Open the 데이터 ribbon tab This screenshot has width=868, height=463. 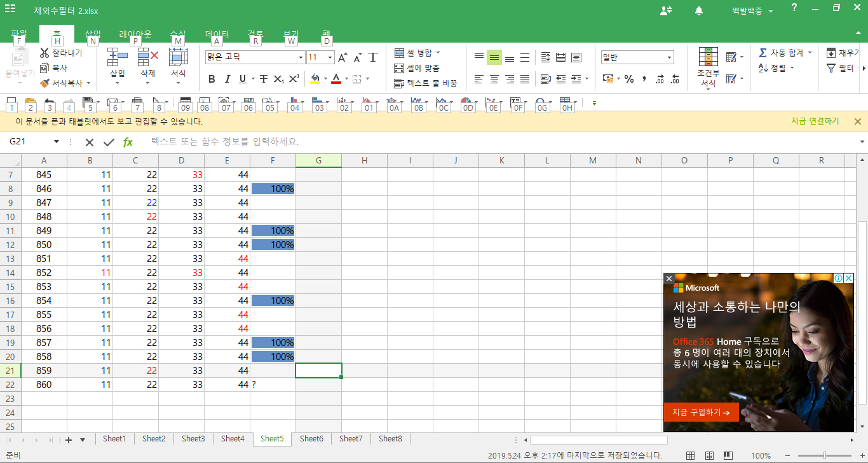(217, 34)
